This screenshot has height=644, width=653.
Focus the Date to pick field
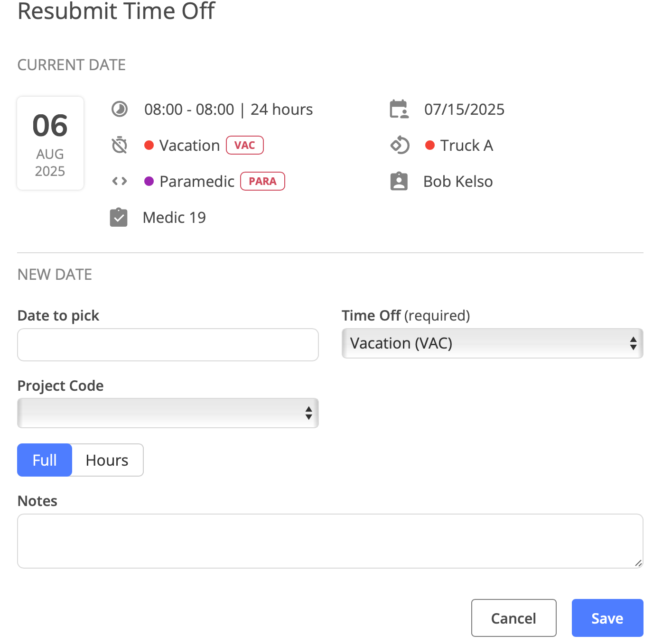pyautogui.click(x=168, y=345)
